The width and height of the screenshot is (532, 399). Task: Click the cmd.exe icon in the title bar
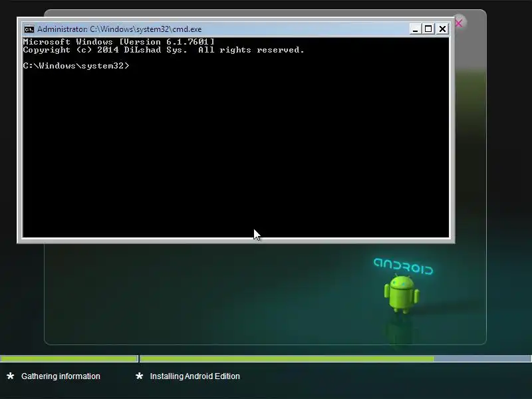(29, 29)
